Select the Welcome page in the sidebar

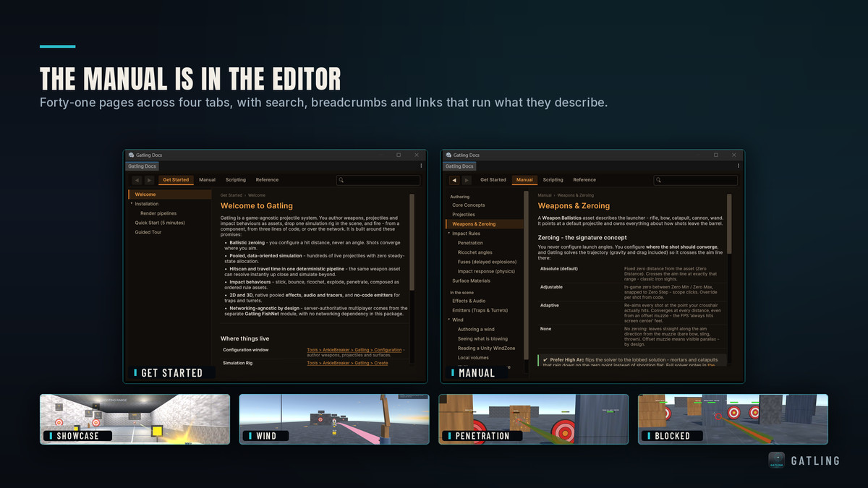pos(169,194)
